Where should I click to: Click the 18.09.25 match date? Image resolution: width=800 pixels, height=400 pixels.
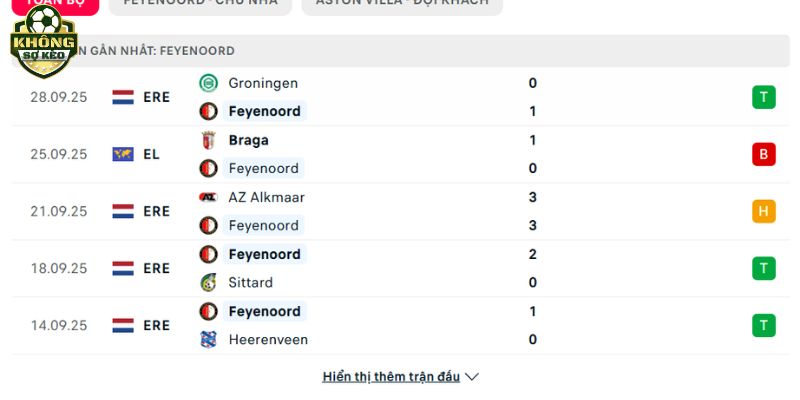(x=59, y=268)
